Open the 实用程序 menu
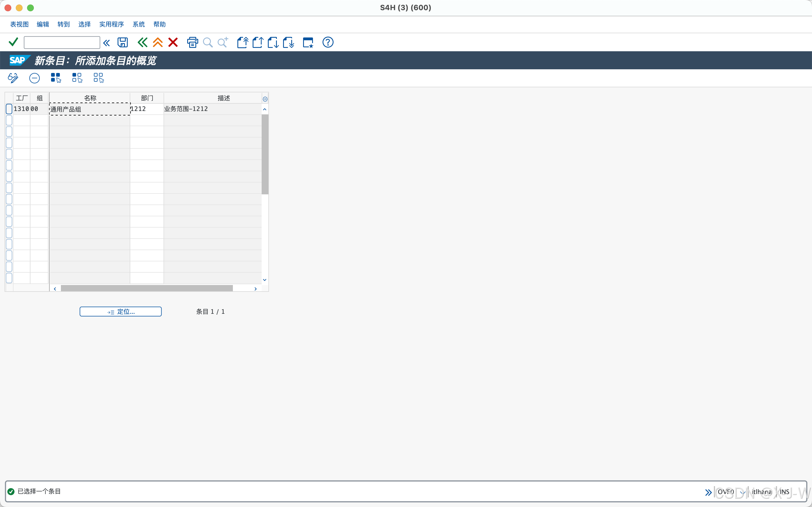The height and width of the screenshot is (507, 812). pos(111,24)
